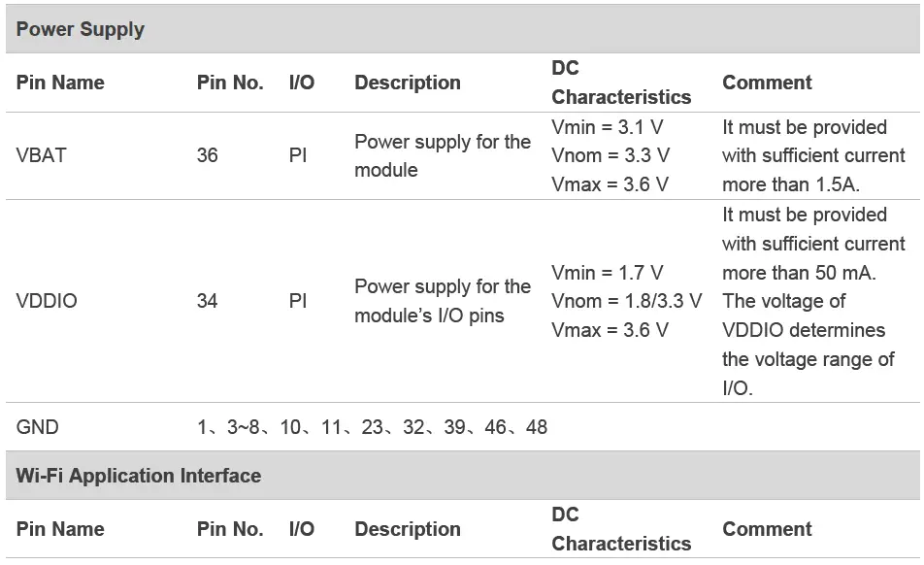Click the "Power Supply" section header
The width and height of the screenshot is (924, 565).
tap(81, 29)
